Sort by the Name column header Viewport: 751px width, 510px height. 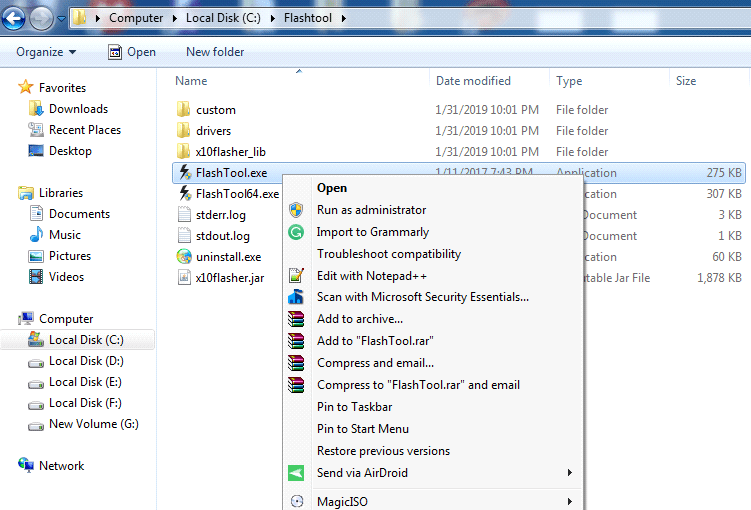click(191, 81)
